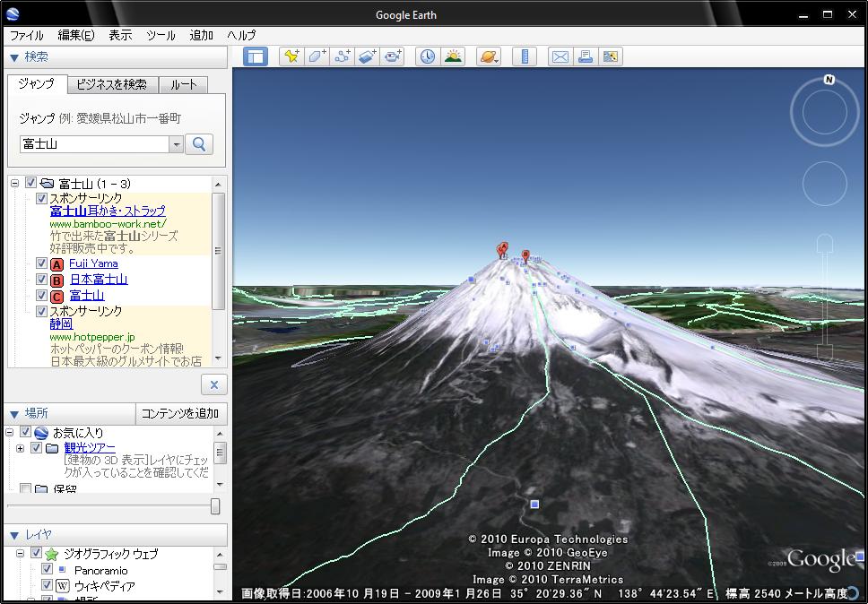Open the search history dropdown arrow
This screenshot has height=604, width=868.
click(176, 144)
